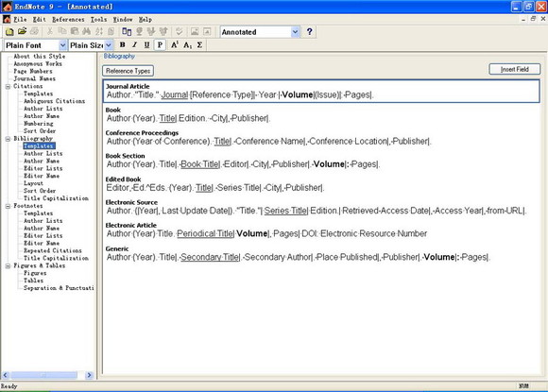Apply Underline formatting
The height and width of the screenshot is (392, 548).
pyautogui.click(x=146, y=44)
